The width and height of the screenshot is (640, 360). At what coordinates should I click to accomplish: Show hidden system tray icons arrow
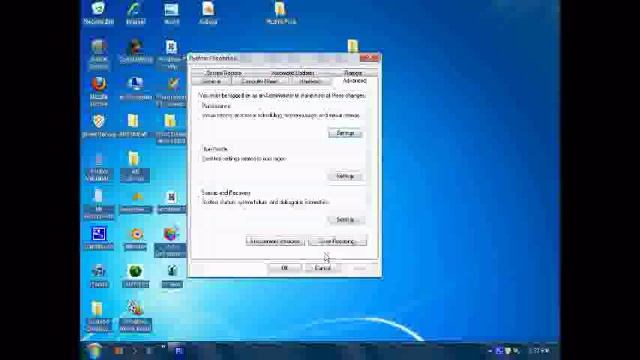490,351
